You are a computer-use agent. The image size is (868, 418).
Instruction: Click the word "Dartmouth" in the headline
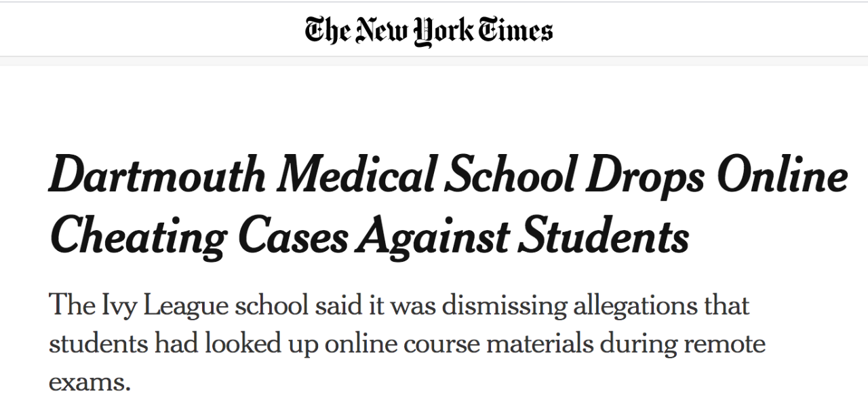click(x=157, y=175)
